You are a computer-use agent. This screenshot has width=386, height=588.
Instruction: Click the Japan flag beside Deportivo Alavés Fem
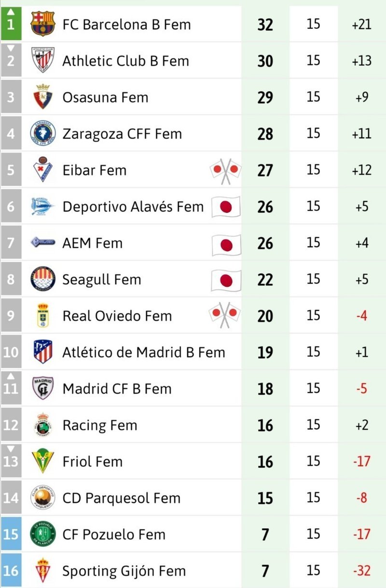227,207
